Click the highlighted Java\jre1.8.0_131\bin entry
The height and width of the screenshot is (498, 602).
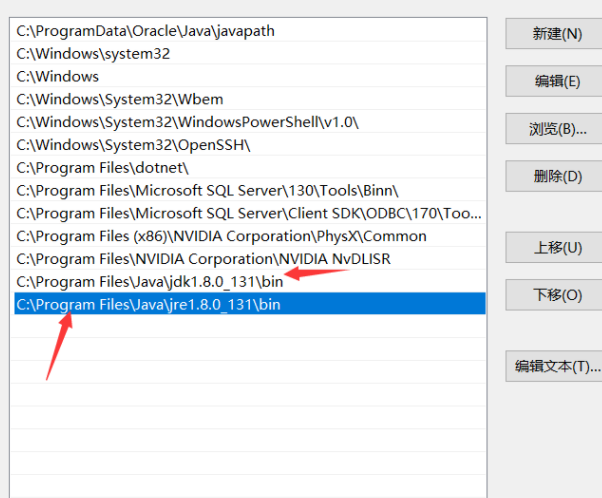250,304
